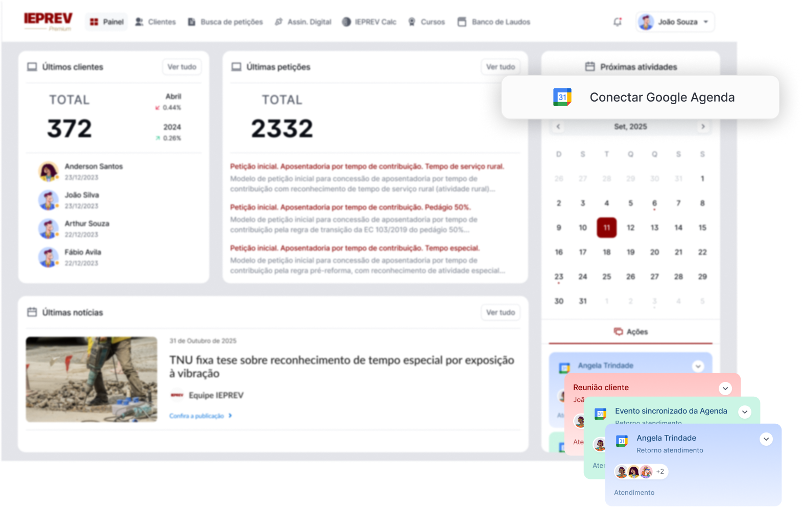Select day 11 in the calendar
Viewport: 804px width, 532px height.
coord(607,228)
